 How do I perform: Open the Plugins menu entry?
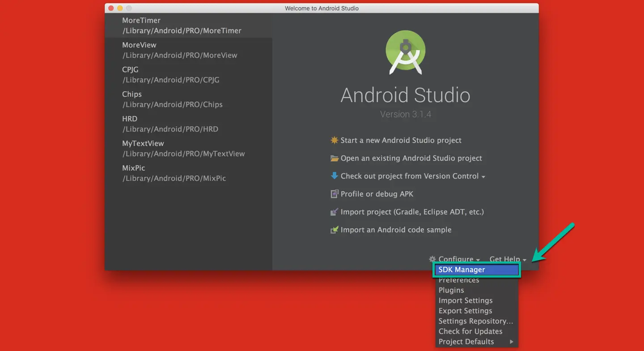click(x=451, y=290)
